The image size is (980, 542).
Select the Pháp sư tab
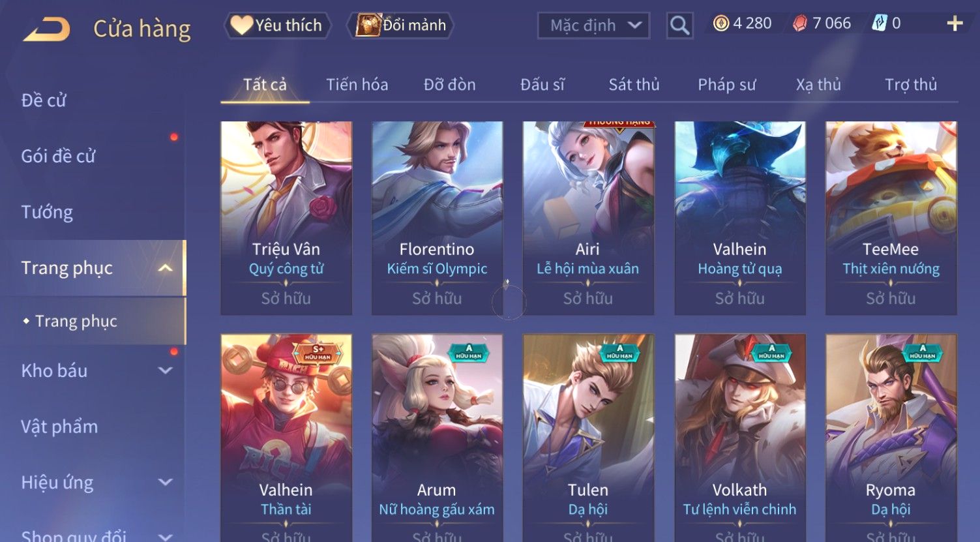click(726, 85)
